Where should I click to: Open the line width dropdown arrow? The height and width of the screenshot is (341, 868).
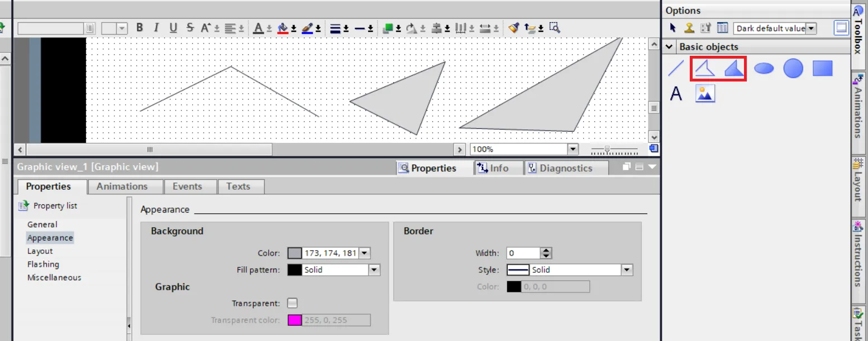pos(346,28)
